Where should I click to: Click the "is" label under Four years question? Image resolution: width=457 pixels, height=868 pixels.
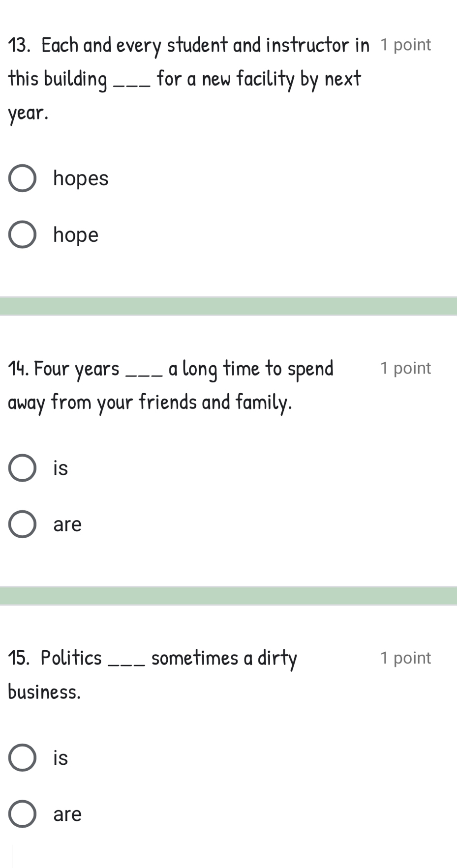point(61,468)
